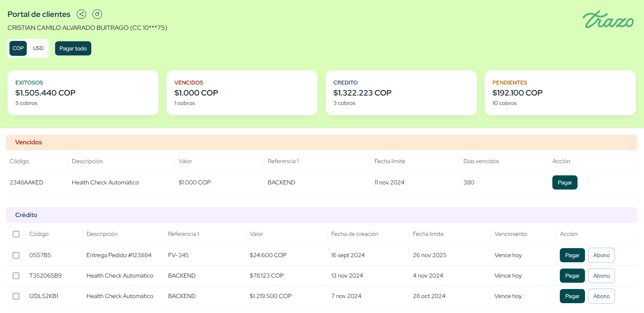The width and height of the screenshot is (644, 313).
Task: Open the Pendientes summary card
Action: click(x=560, y=93)
